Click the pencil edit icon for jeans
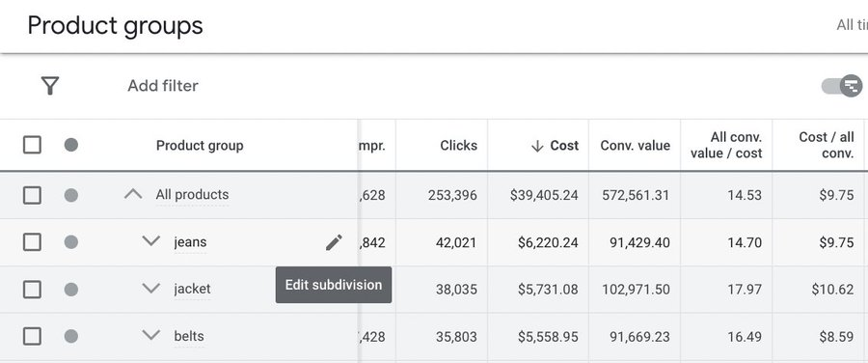868x363 pixels. click(x=334, y=242)
